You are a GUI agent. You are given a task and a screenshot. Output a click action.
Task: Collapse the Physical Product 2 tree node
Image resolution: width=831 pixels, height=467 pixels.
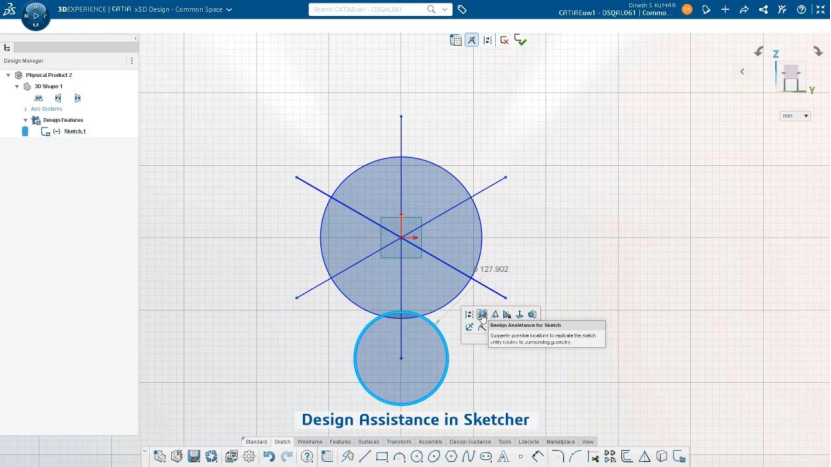[8, 75]
